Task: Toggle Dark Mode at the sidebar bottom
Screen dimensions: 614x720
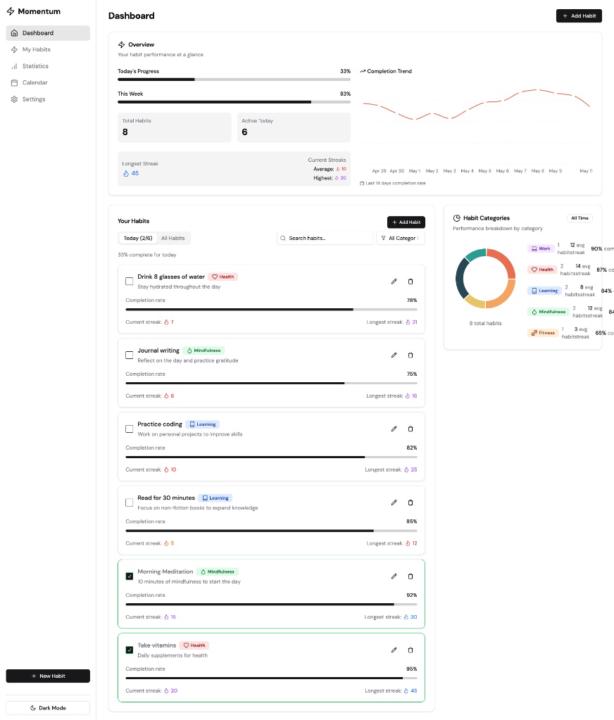Action: click(x=48, y=708)
